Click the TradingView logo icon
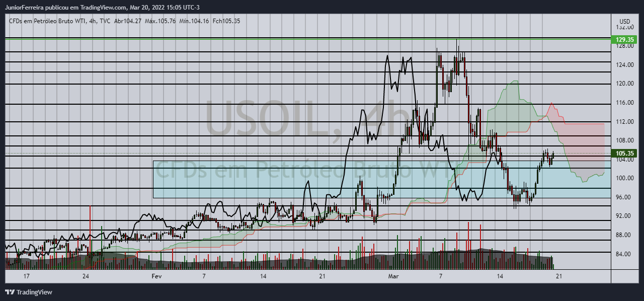Image resolution: width=644 pixels, height=301 pixels. coord(10,292)
